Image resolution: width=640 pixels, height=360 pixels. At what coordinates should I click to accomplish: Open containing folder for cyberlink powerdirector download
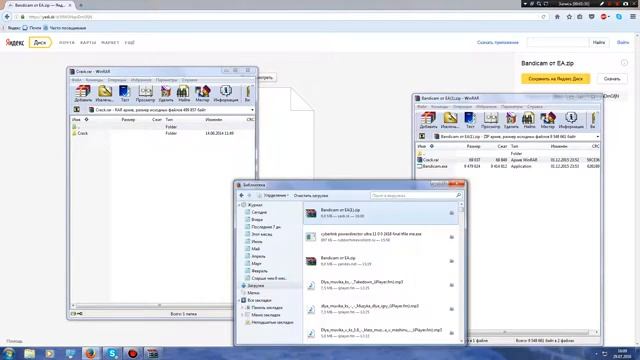click(451, 237)
